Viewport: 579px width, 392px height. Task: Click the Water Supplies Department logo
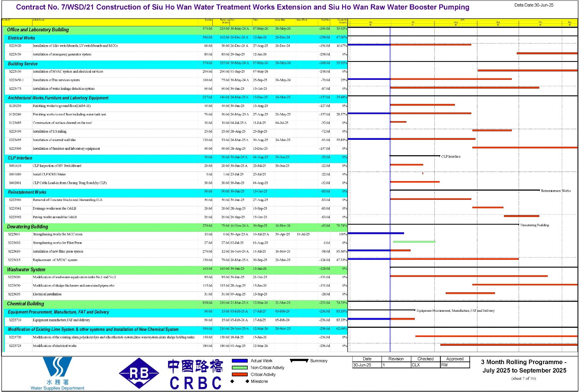pyautogui.click(x=57, y=373)
